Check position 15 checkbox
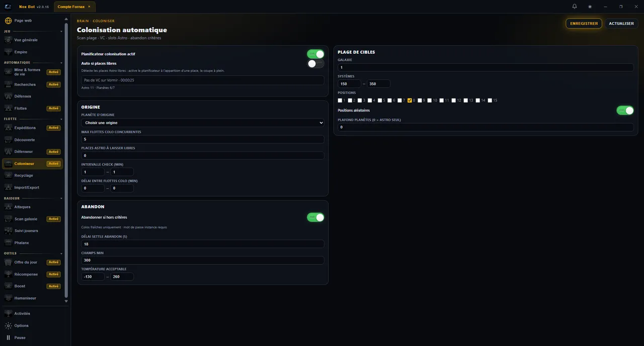644x346 pixels. pos(490,101)
